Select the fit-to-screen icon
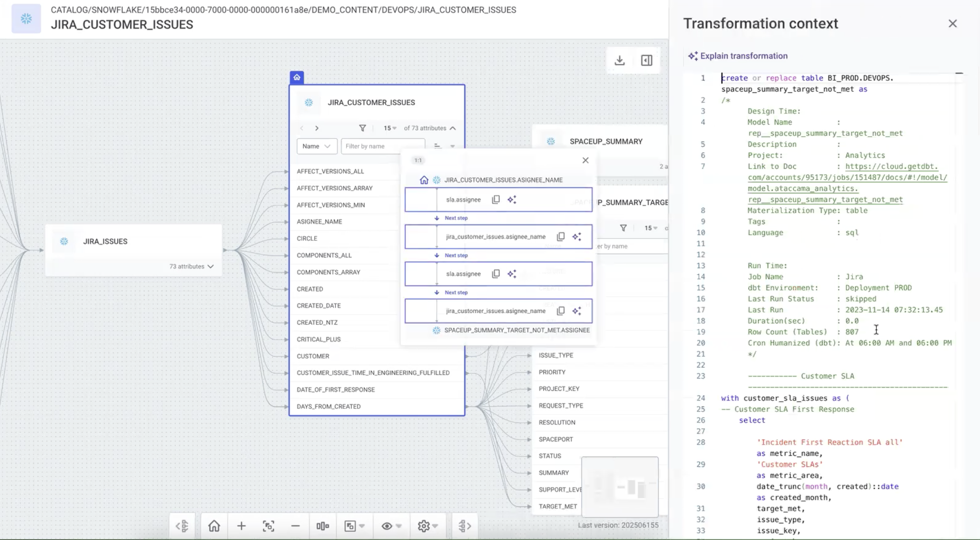 [269, 526]
